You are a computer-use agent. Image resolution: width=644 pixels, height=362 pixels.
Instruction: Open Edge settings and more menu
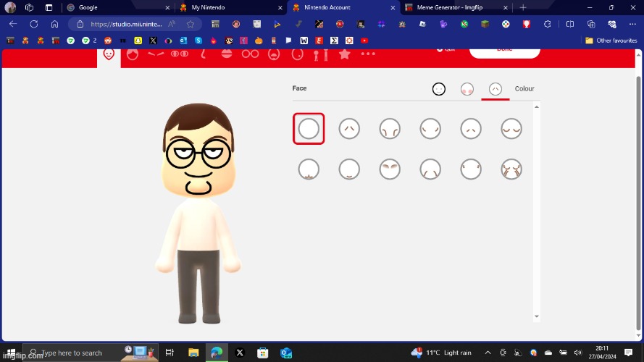click(x=632, y=24)
